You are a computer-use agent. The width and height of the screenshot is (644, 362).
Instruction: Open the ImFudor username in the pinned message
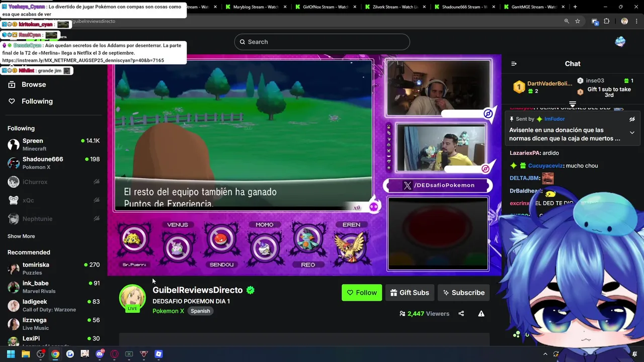[554, 119]
